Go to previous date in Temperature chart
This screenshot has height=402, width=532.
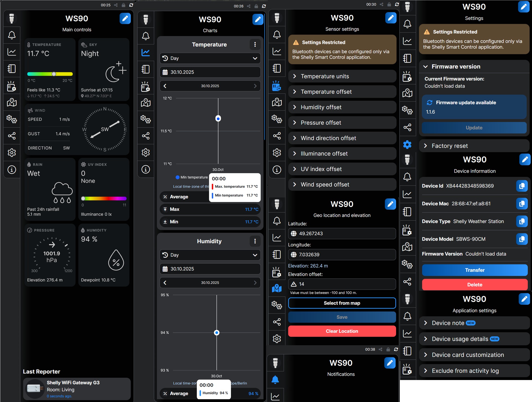[165, 86]
